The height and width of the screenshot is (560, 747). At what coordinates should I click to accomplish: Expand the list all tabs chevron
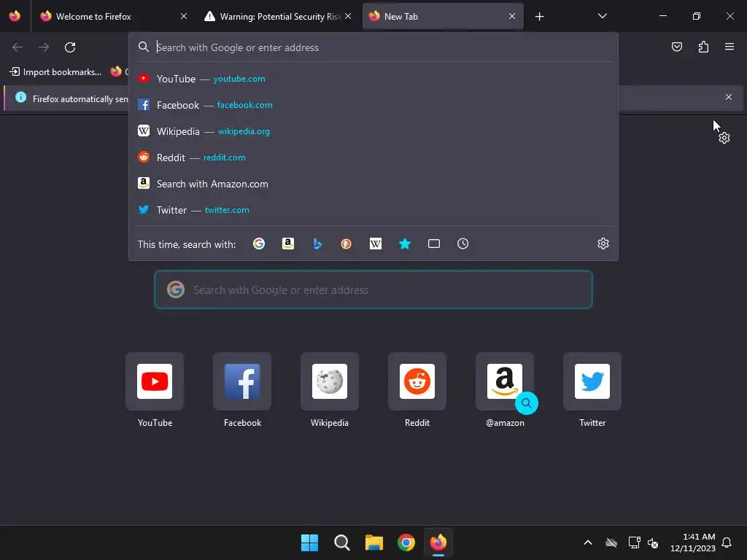[x=602, y=16]
